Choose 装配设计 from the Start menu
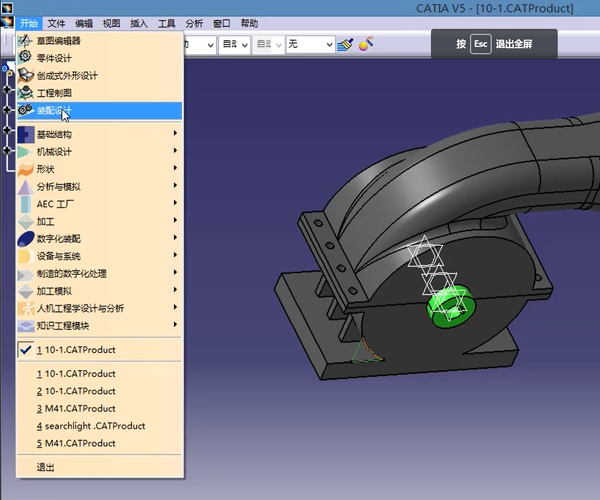The width and height of the screenshot is (600, 500). click(x=99, y=111)
